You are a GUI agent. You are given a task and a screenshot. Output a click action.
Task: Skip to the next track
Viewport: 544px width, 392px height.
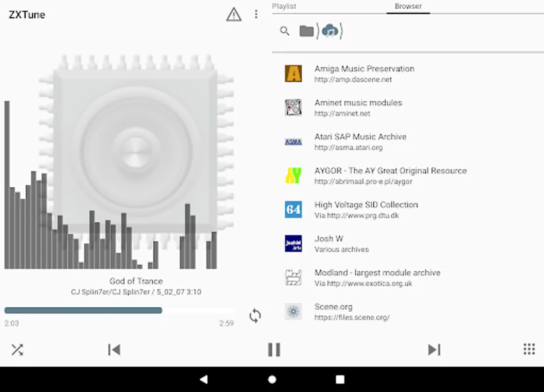coord(434,349)
